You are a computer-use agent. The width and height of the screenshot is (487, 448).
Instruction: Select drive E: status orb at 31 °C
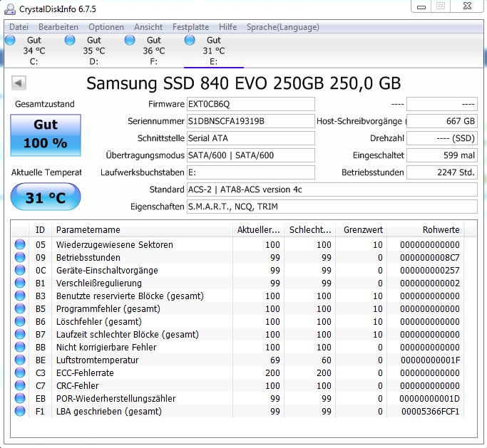190,40
